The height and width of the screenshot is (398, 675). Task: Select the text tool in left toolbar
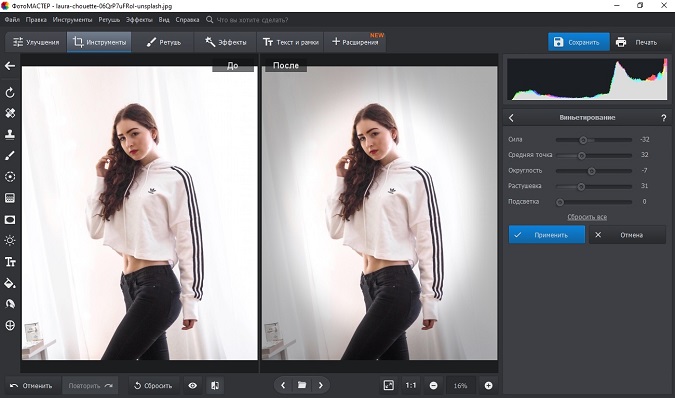10,262
